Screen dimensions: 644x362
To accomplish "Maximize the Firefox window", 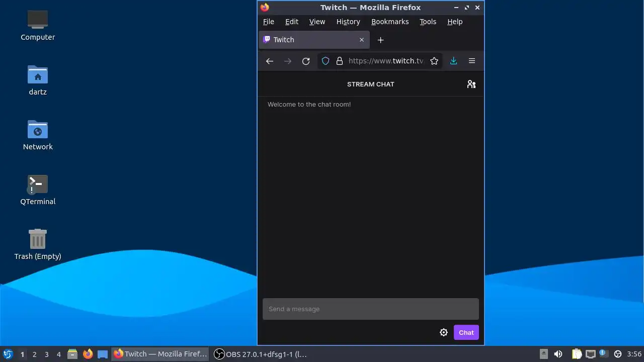I will [x=467, y=8].
